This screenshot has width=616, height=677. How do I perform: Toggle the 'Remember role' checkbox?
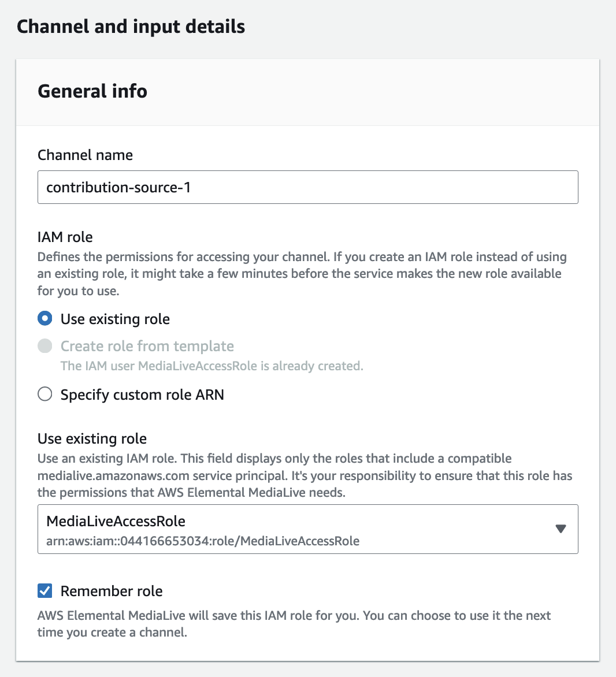click(x=45, y=591)
